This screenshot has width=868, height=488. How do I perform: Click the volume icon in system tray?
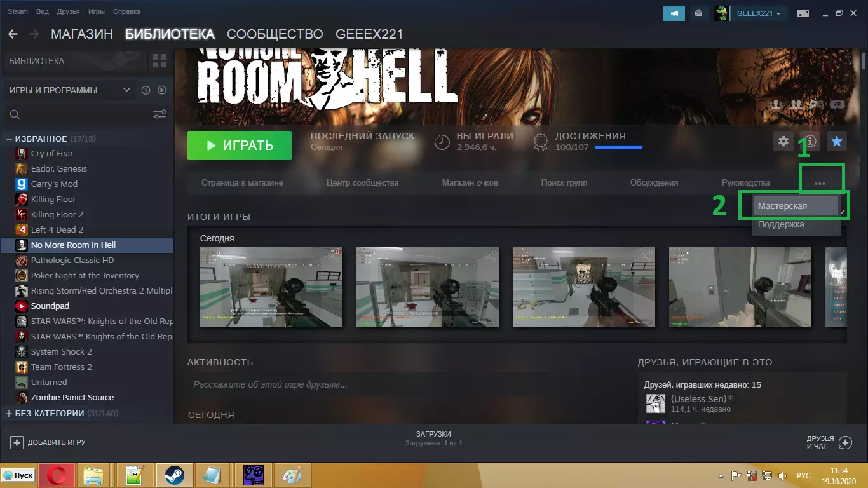783,476
